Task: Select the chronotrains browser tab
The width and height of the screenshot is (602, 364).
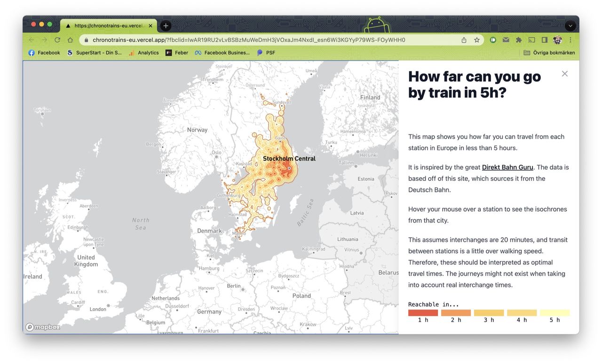Action: (108, 26)
